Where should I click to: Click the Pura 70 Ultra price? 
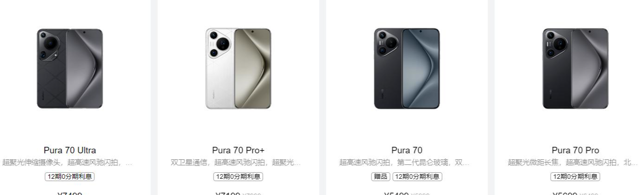tap(70, 193)
